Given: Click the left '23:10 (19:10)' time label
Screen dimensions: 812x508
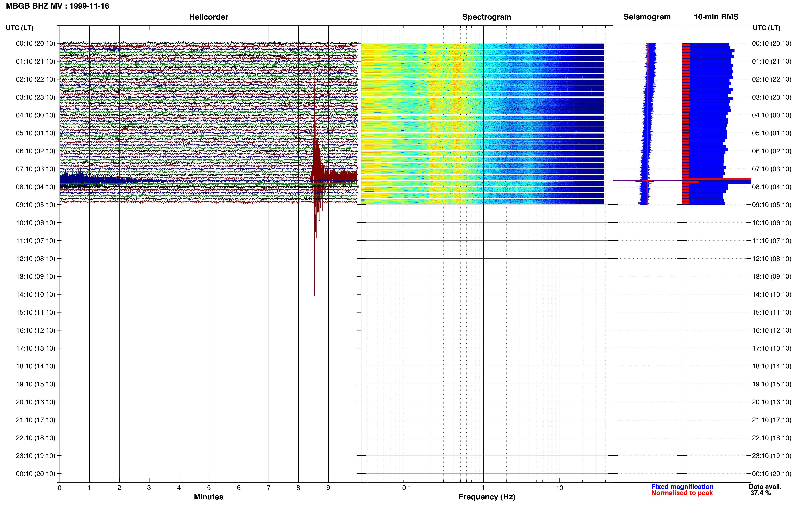Looking at the screenshot, I should [36, 456].
